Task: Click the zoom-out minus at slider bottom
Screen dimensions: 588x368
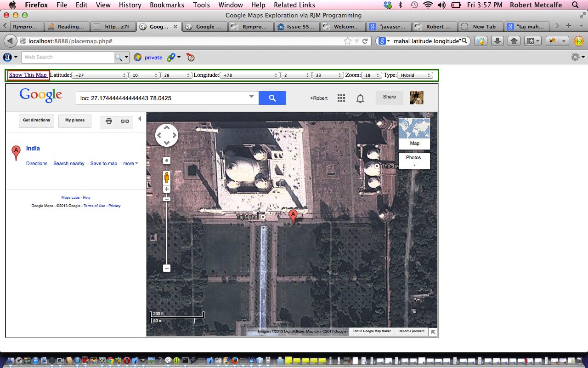Action: point(167,268)
